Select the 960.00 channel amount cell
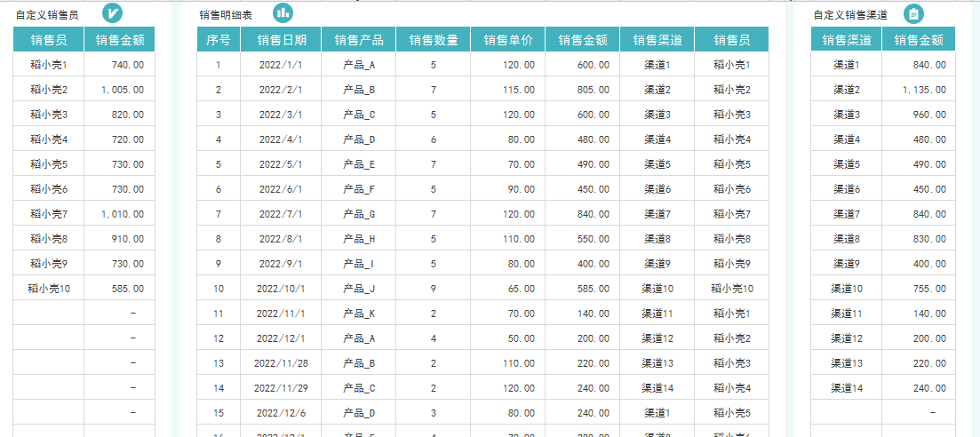The height and width of the screenshot is (437, 980). 919,115
